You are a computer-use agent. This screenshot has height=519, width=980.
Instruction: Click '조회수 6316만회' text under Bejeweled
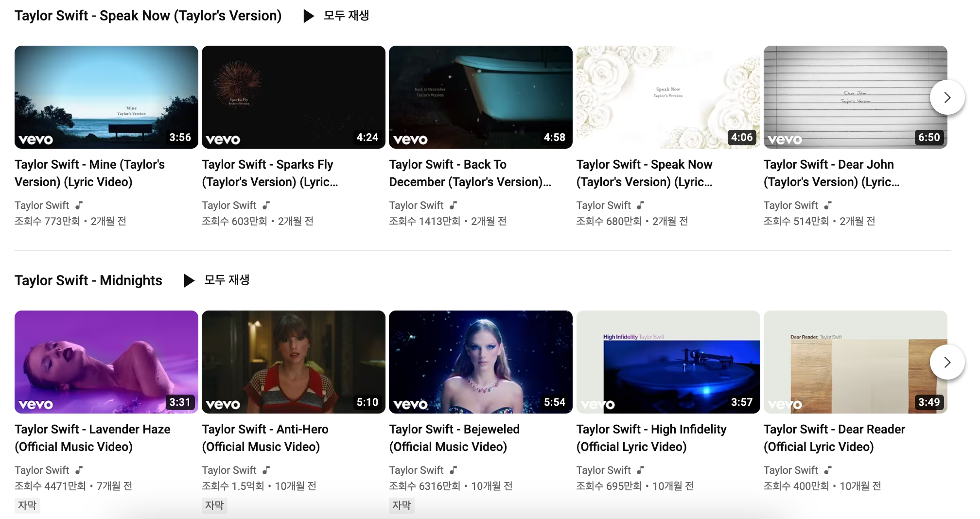(424, 486)
